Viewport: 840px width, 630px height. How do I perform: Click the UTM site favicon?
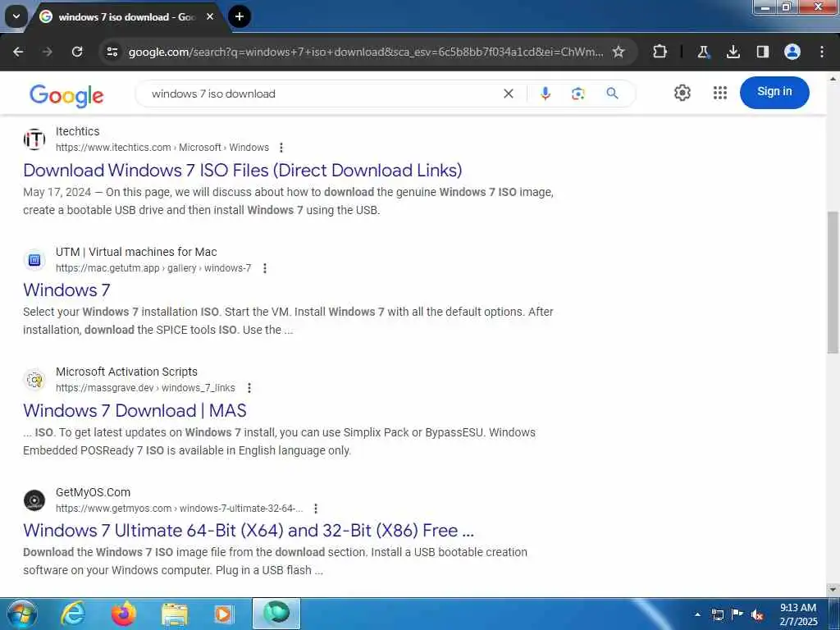click(34, 260)
